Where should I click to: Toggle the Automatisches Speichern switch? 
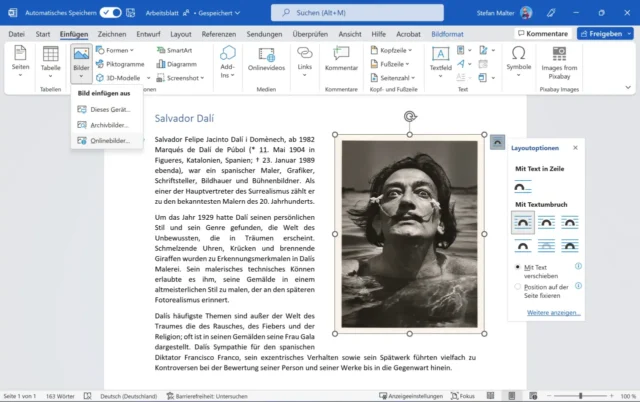[x=110, y=11]
